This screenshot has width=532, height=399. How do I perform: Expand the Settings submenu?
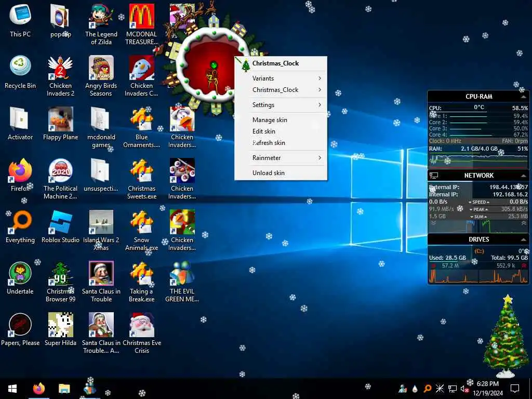point(281,105)
